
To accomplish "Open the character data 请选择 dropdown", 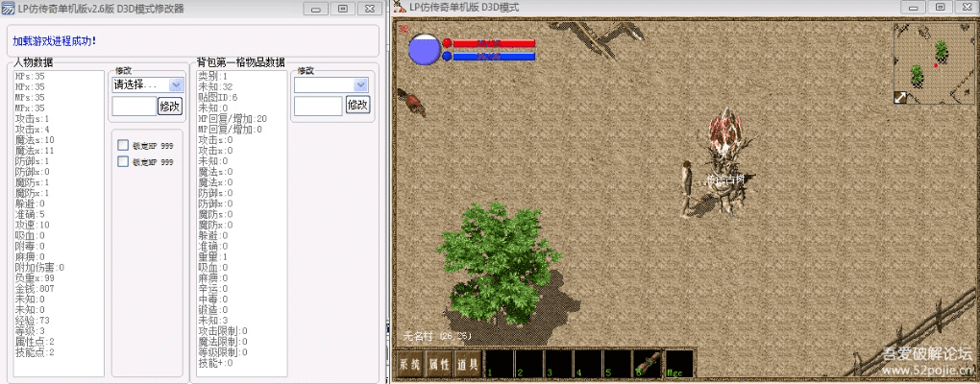I will 148,84.
